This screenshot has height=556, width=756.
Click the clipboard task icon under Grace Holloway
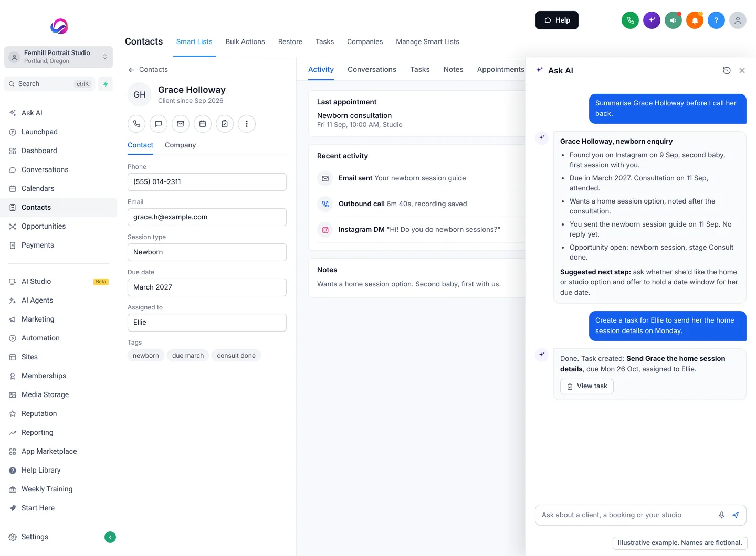coord(225,124)
